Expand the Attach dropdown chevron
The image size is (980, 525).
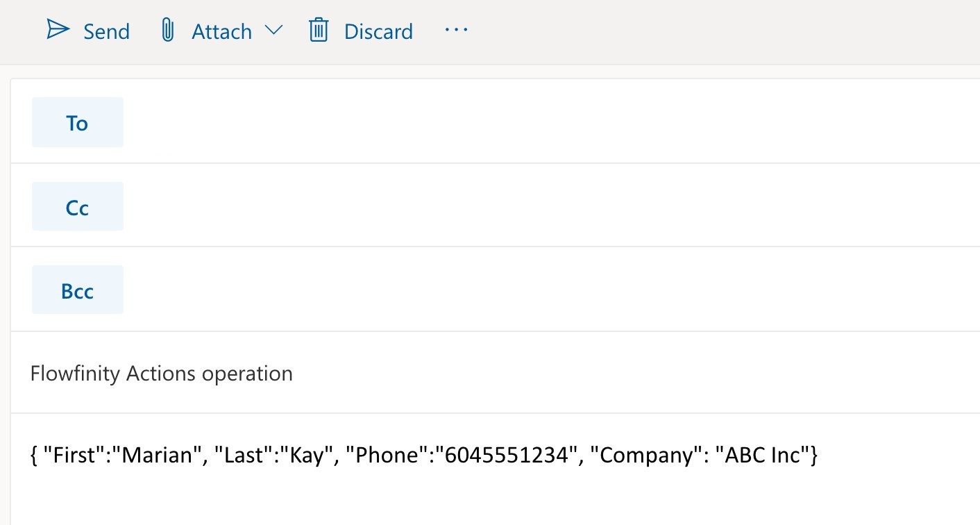click(274, 31)
